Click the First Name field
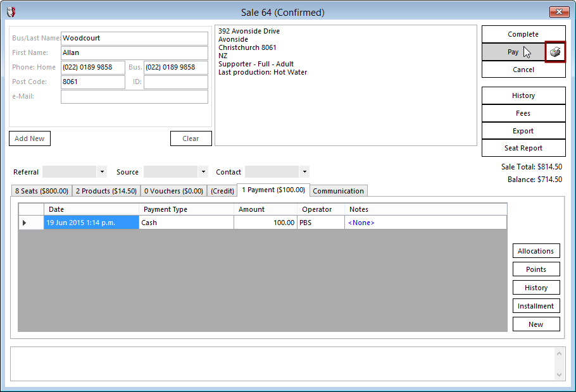The width and height of the screenshot is (576, 392). click(134, 53)
